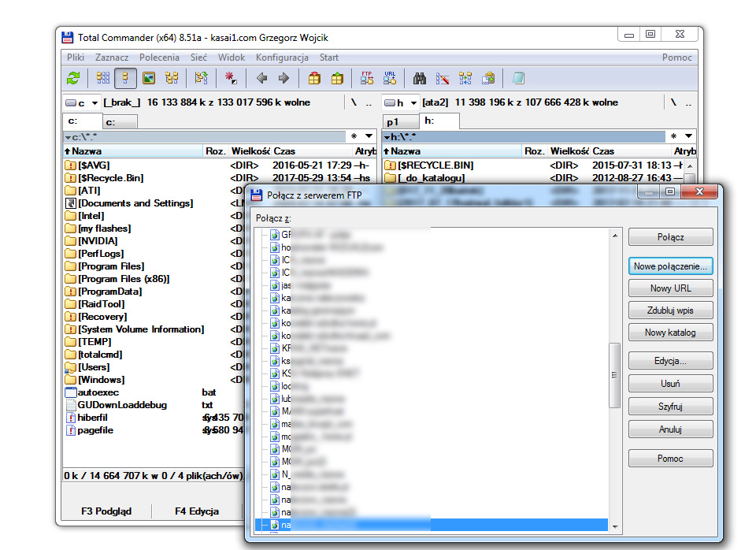Open Notepad icon in the toolbar
Viewport: 756px width, 550px height.
pos(518,78)
